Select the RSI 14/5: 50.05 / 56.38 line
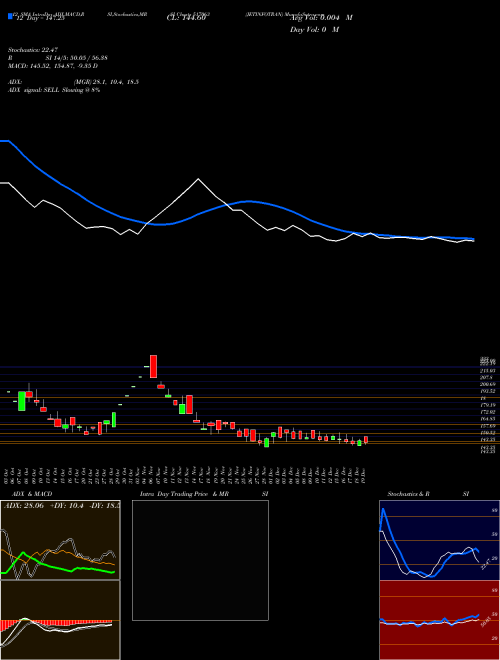The height and width of the screenshot is (660, 500). [x=58, y=58]
